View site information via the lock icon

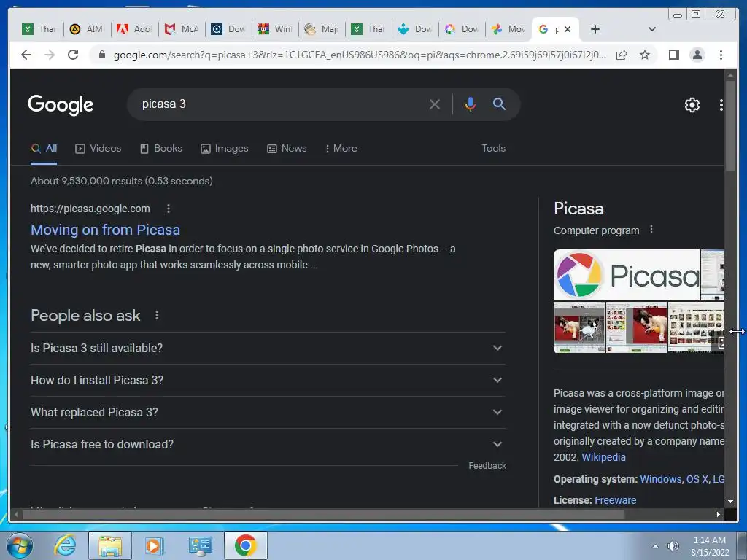[101, 55]
